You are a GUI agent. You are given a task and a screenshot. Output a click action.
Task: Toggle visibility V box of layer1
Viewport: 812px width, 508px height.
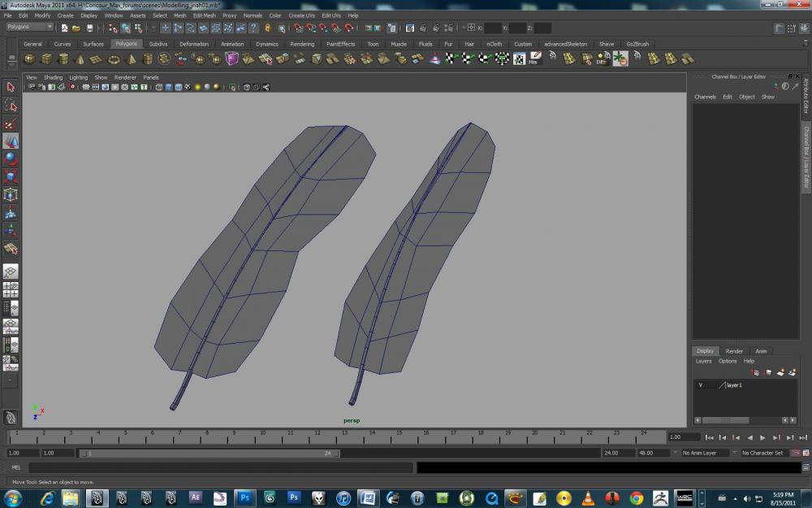[x=700, y=385]
